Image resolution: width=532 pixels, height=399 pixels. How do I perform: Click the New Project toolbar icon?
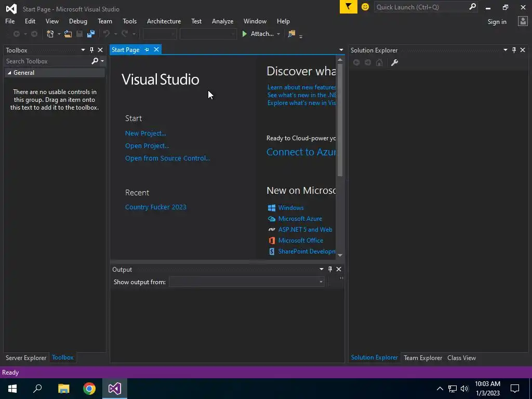coord(50,34)
